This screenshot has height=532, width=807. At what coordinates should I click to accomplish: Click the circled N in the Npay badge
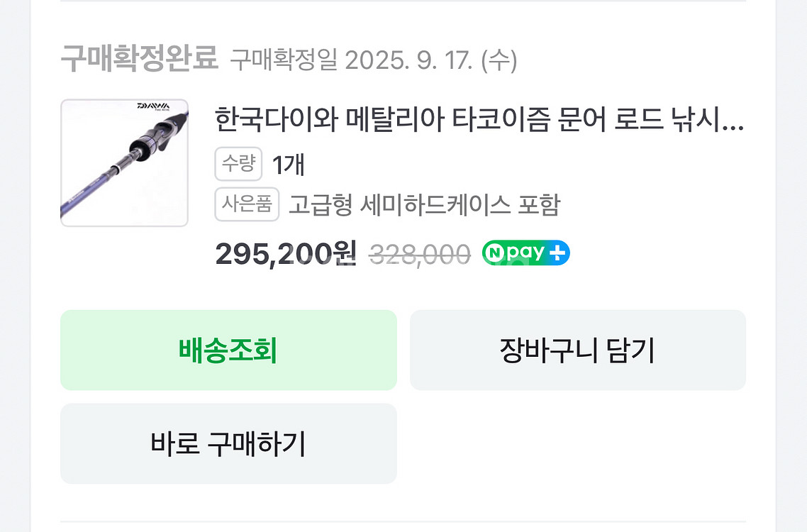(496, 253)
